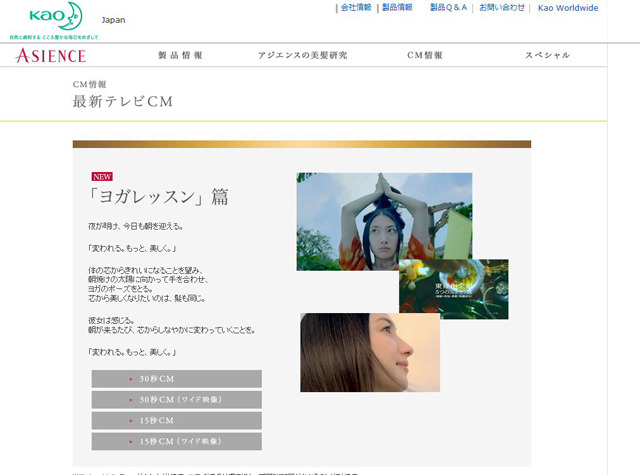Click the red NEW badge
640x475 pixels.
(102, 176)
